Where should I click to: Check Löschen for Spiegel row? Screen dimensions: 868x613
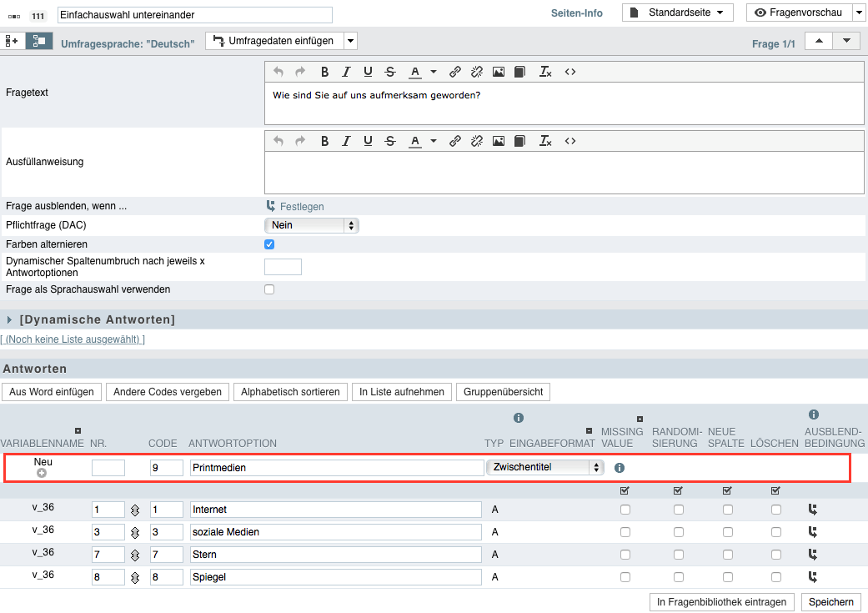tap(776, 577)
